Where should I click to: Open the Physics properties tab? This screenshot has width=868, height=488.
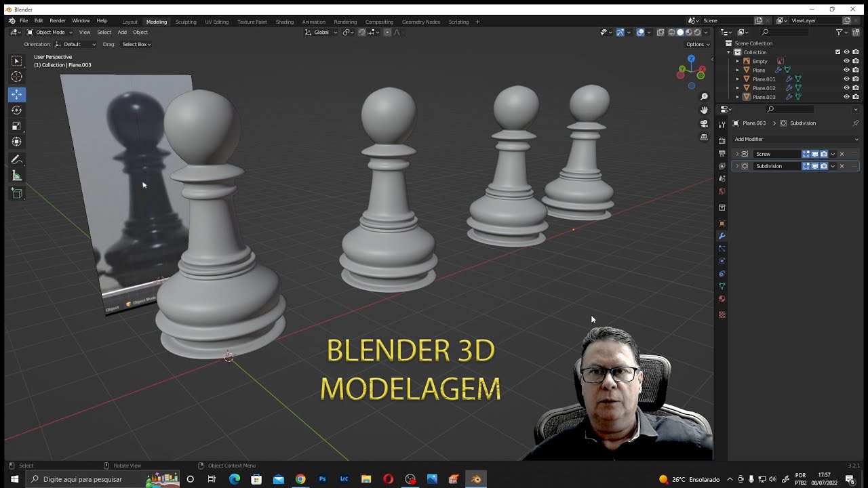[x=722, y=261]
